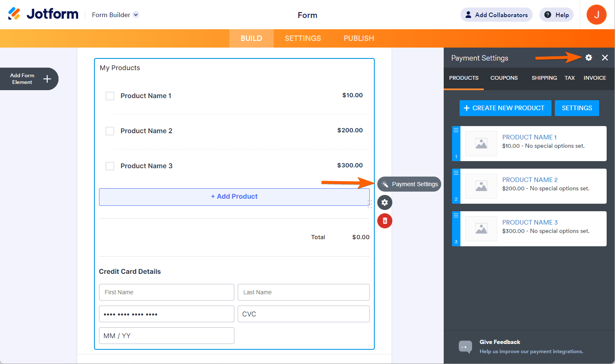
Task: Click the My Products heading
Action: pyautogui.click(x=120, y=68)
